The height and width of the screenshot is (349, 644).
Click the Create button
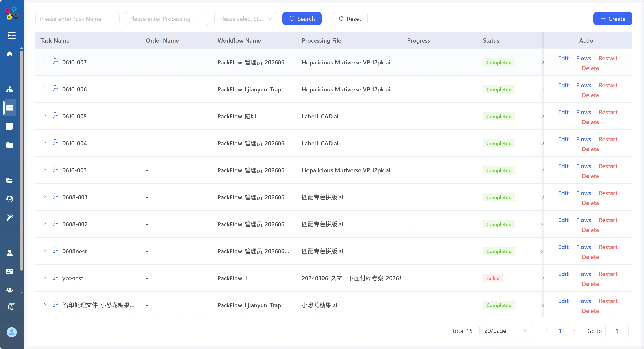click(x=613, y=19)
